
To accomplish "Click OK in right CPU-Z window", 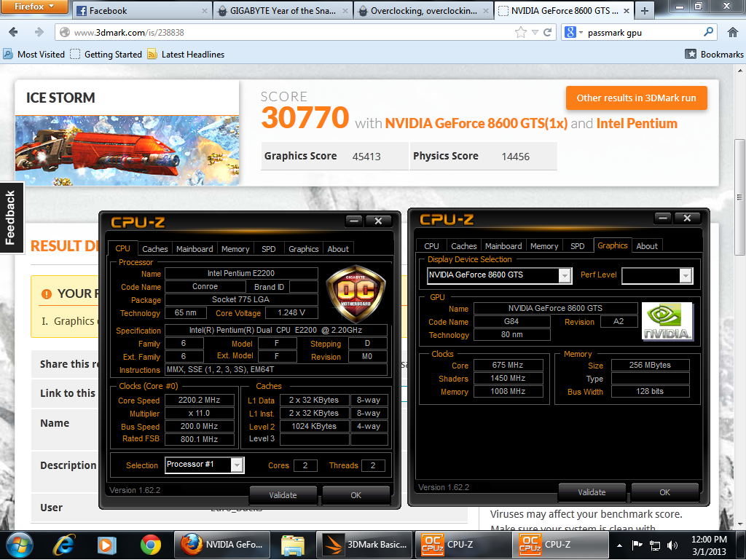I will pyautogui.click(x=664, y=492).
